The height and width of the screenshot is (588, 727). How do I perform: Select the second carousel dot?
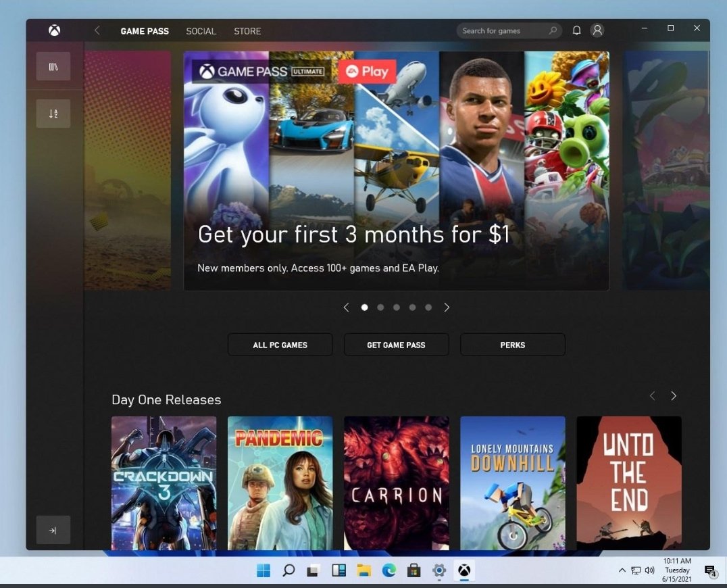click(380, 308)
